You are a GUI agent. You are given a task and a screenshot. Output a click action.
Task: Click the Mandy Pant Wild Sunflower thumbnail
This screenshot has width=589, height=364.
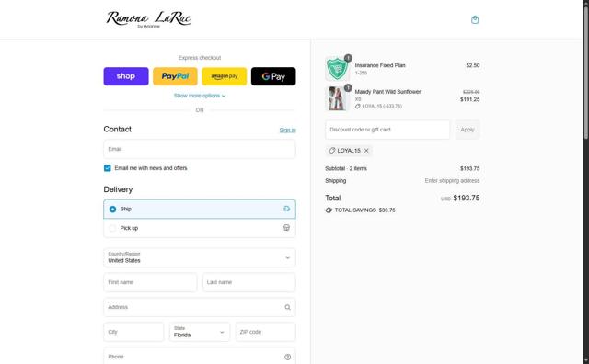tap(337, 98)
